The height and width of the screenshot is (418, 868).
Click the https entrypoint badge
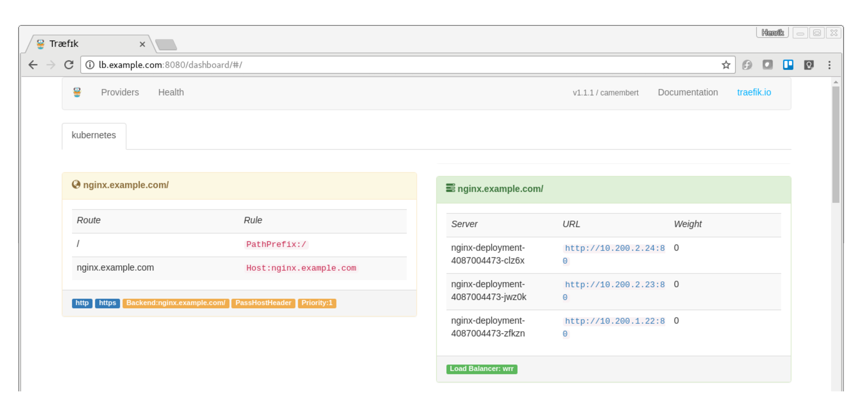[x=107, y=303]
